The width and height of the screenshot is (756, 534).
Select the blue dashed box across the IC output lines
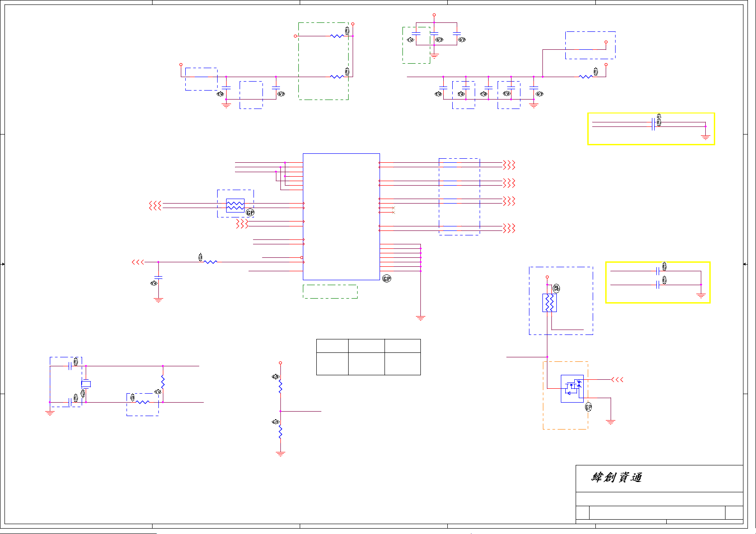pos(459,196)
